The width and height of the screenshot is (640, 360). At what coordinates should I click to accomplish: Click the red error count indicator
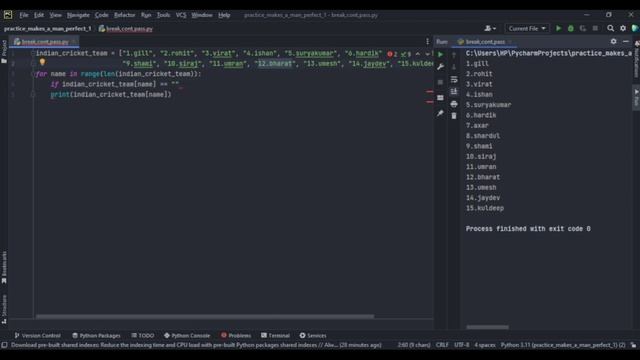tap(392, 54)
